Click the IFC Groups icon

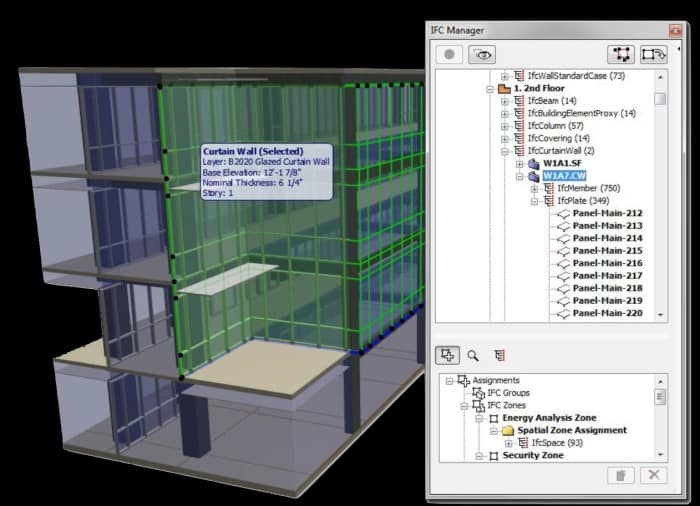(479, 393)
